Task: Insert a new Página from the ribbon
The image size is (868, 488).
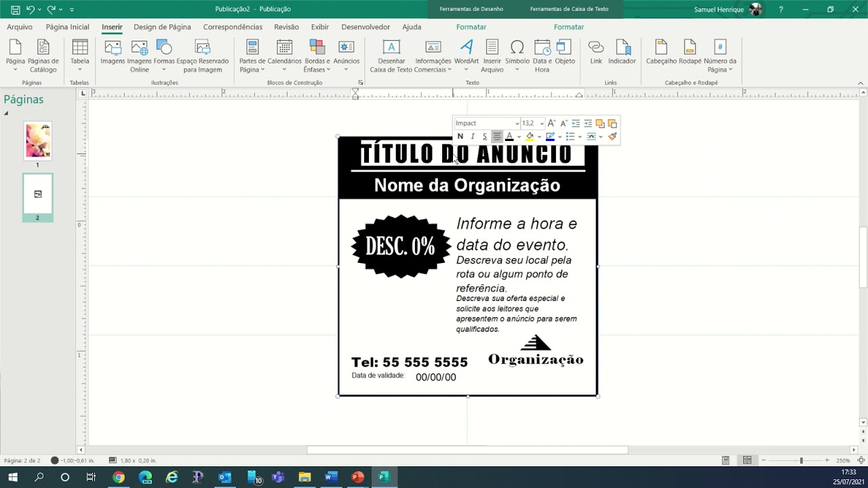Action: point(16,56)
